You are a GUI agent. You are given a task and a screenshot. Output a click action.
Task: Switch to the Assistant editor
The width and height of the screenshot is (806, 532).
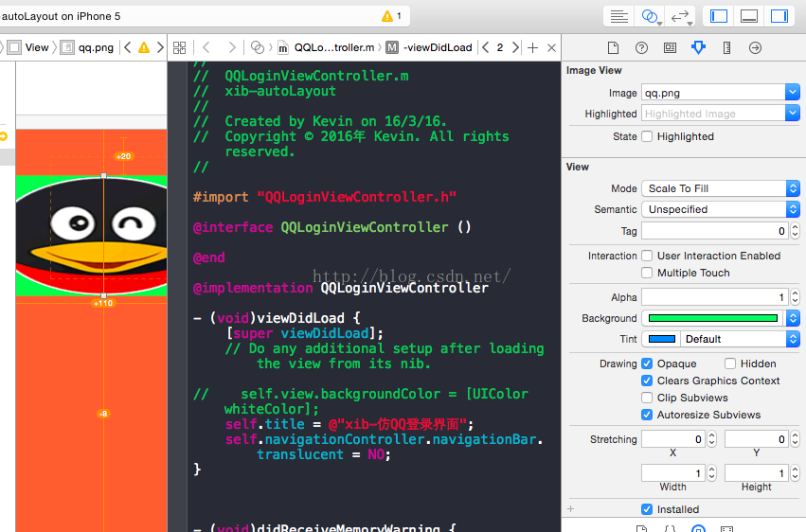[x=650, y=16]
